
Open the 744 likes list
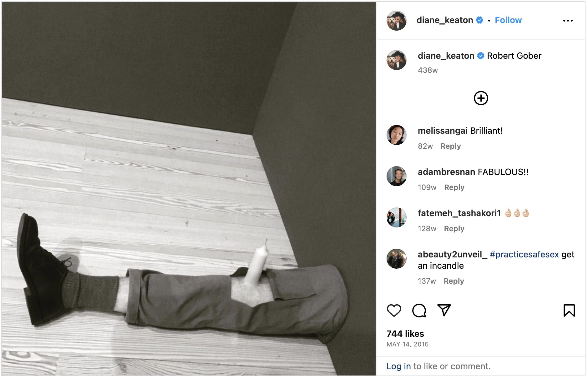pyautogui.click(x=405, y=334)
